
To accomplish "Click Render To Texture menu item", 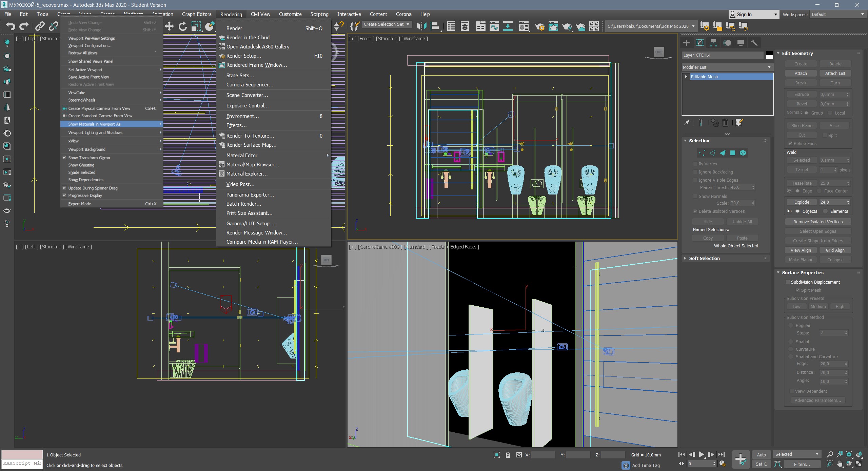I will click(250, 135).
